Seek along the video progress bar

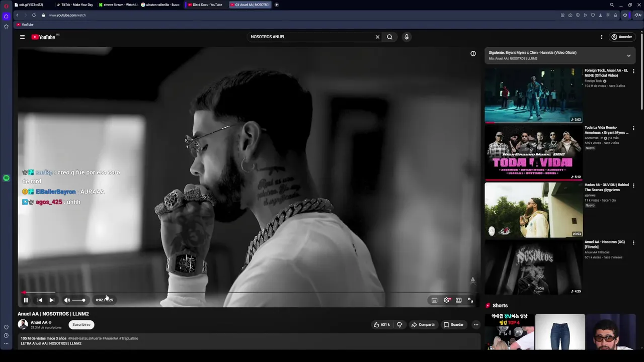coord(249,292)
